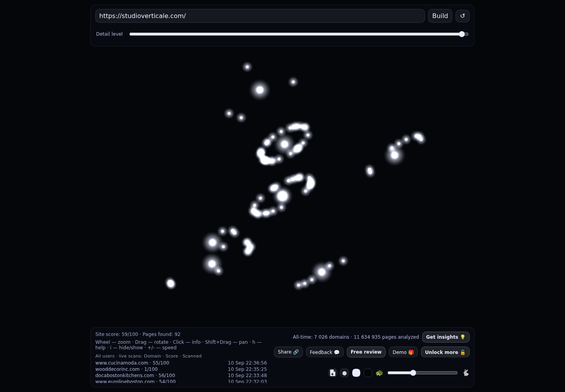The width and height of the screenshot is (565, 392).
Task: Click the Scanned column label
Action: [192, 356]
